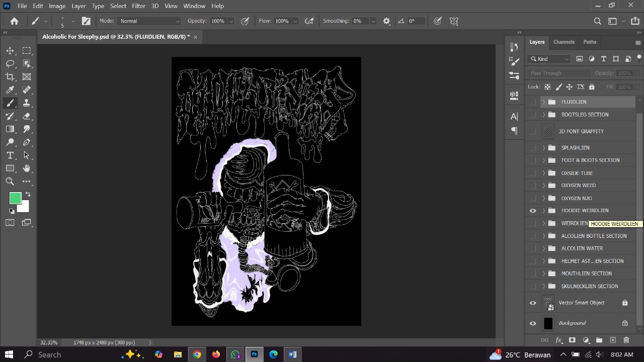
Task: Select the MOUTHLIEN SECTION layer group
Action: pyautogui.click(x=586, y=274)
